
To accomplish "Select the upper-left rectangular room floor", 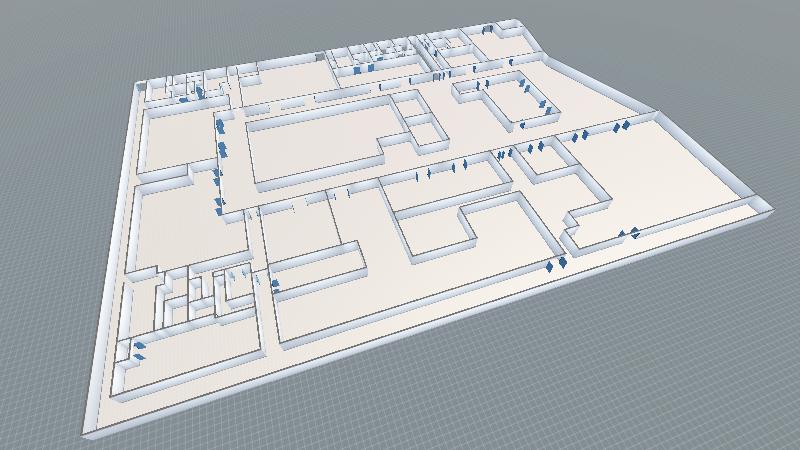I will click(175, 135).
